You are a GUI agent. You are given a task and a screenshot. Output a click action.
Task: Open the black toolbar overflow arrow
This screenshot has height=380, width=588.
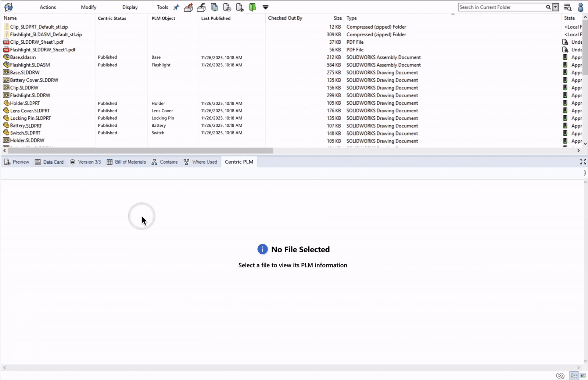[x=265, y=7]
